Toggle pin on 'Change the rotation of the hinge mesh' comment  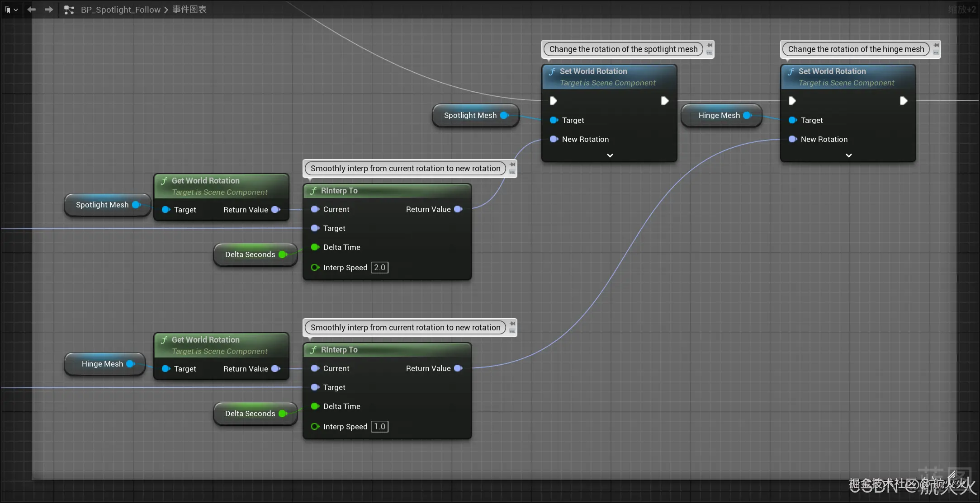(x=936, y=45)
